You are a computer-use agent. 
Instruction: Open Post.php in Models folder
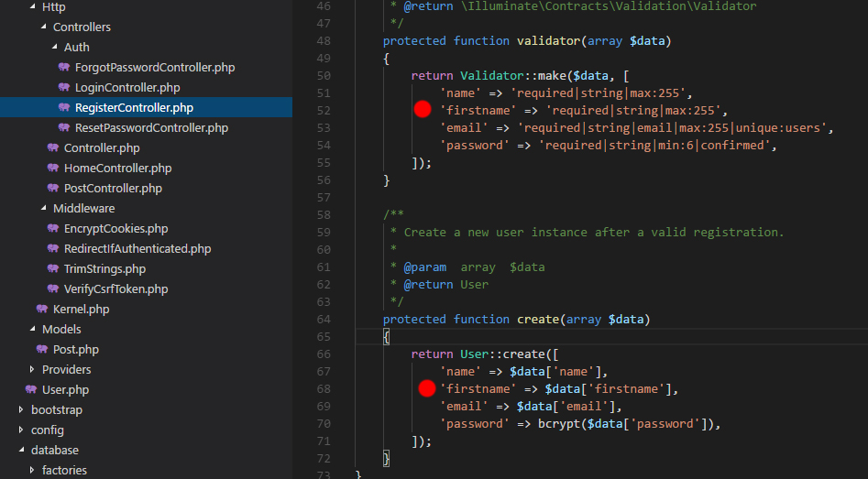76,350
